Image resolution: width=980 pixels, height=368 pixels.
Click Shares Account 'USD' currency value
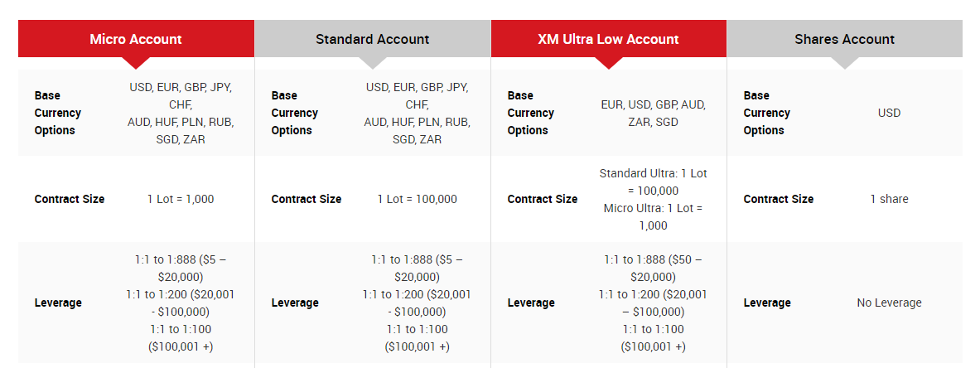pos(890,114)
